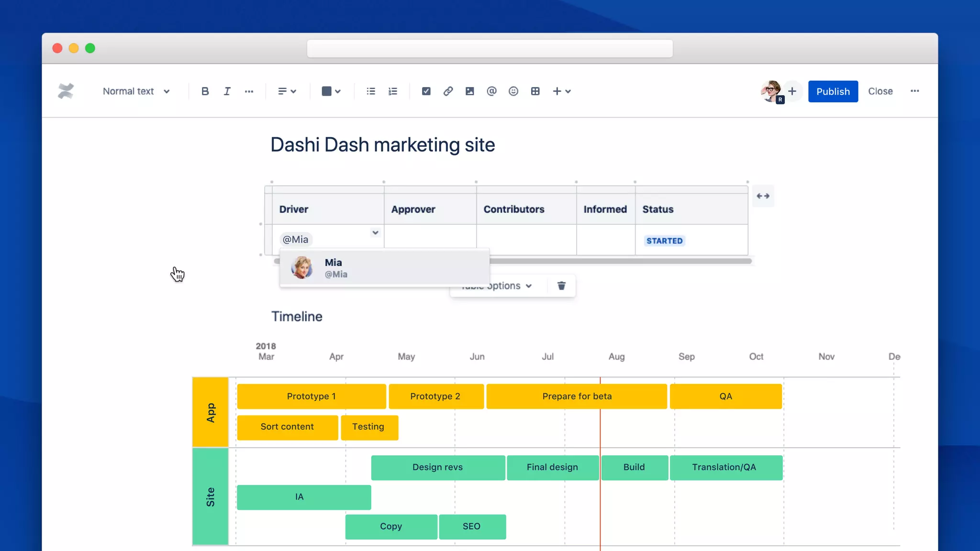Insert a numbered list
The image size is (980, 551).
click(393, 91)
